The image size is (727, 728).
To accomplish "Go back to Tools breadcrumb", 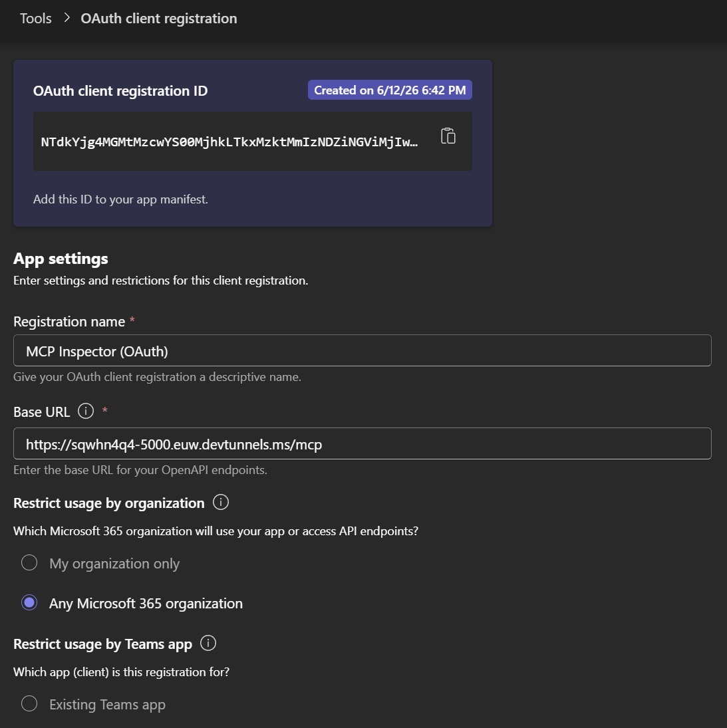I will point(35,19).
